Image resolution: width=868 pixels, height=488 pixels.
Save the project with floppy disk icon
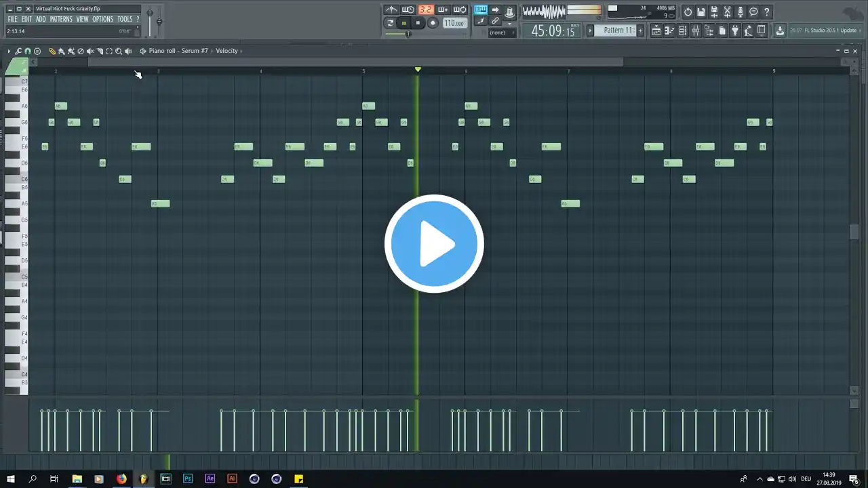[x=701, y=12]
